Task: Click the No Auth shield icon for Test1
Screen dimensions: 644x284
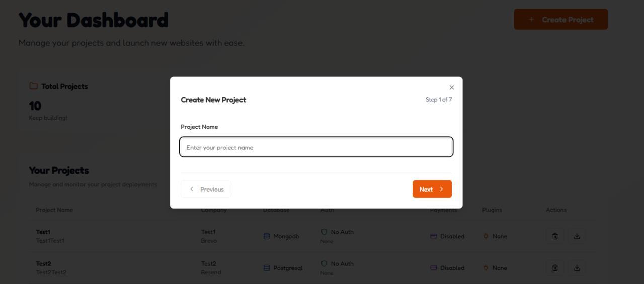Action: 324,232
